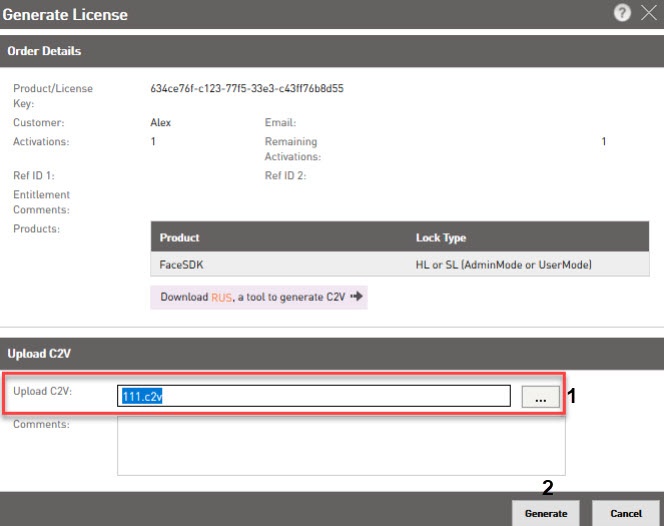Click the Lock Type column header

point(441,238)
